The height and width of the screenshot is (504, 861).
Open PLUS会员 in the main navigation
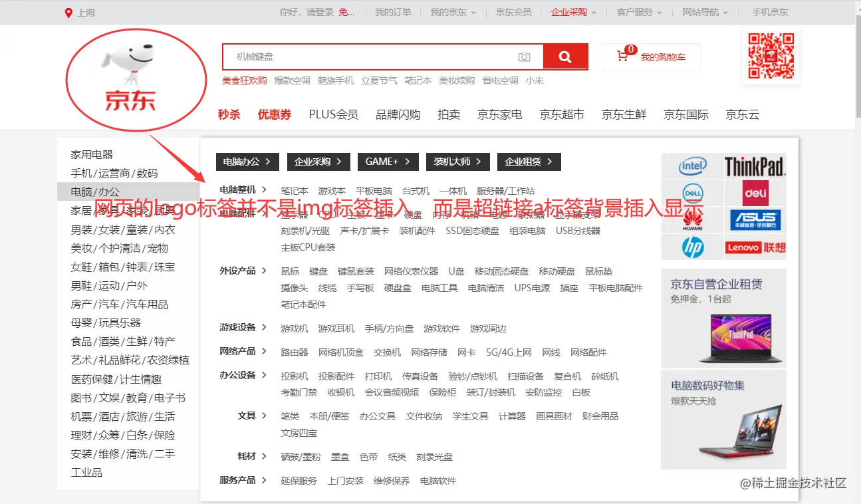pyautogui.click(x=334, y=114)
